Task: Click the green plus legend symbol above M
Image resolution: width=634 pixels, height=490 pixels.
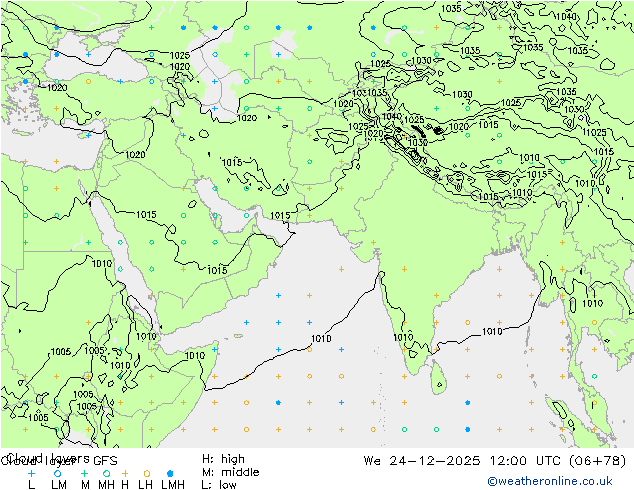Action: pos(84,473)
